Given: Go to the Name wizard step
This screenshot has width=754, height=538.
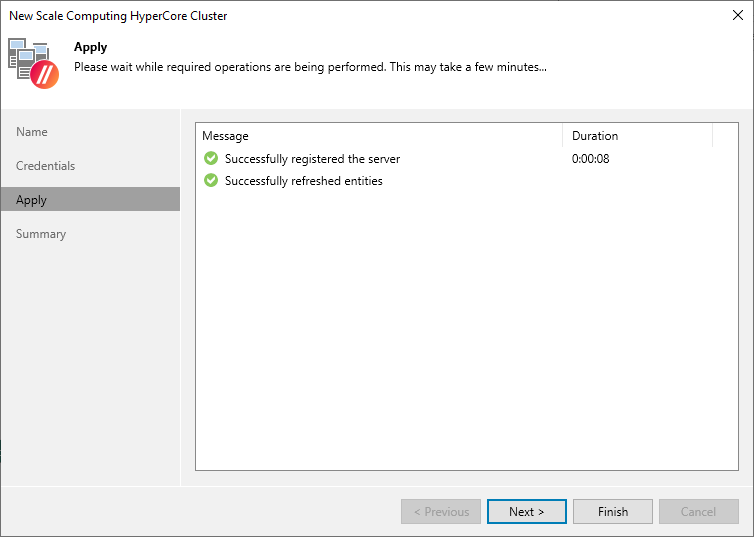Looking at the screenshot, I should pos(32,132).
